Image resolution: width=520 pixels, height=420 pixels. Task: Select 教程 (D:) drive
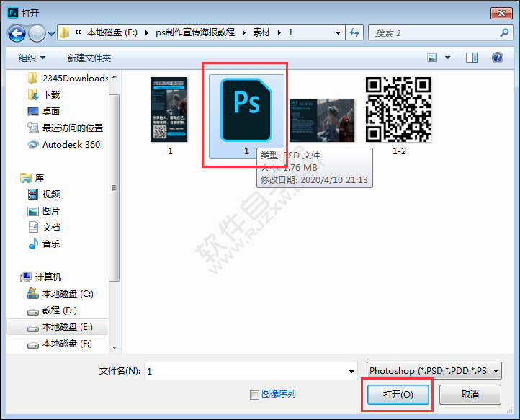tap(52, 310)
